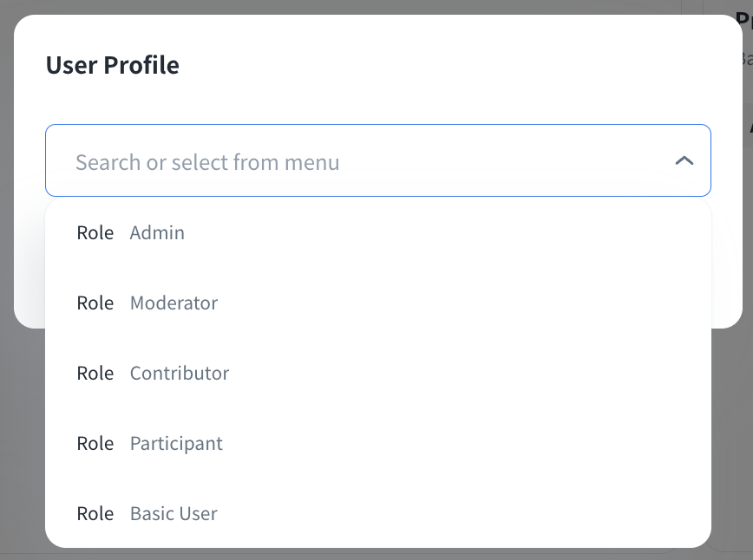Click the 'Moderator' text in the list
Viewport: 753px width, 560px height.
(174, 303)
